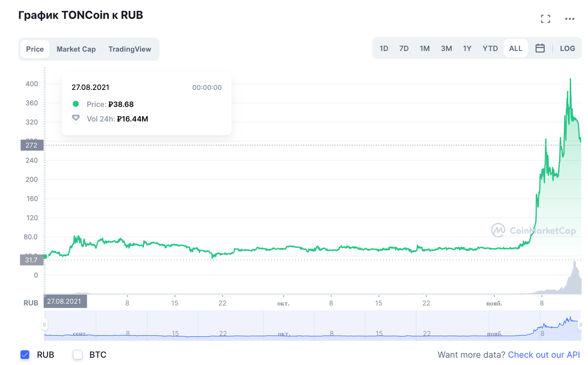
Task: Select the YTD time range
Action: coord(490,48)
